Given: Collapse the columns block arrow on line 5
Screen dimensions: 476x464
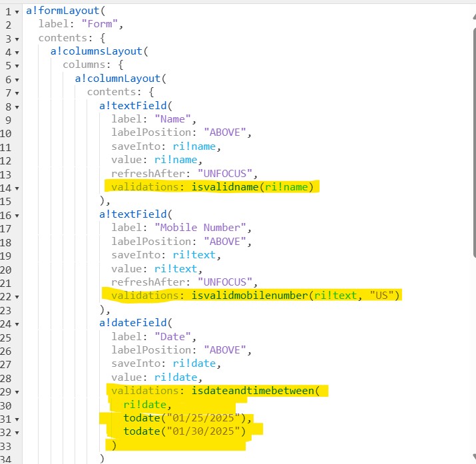Looking at the screenshot, I should pos(17,66).
